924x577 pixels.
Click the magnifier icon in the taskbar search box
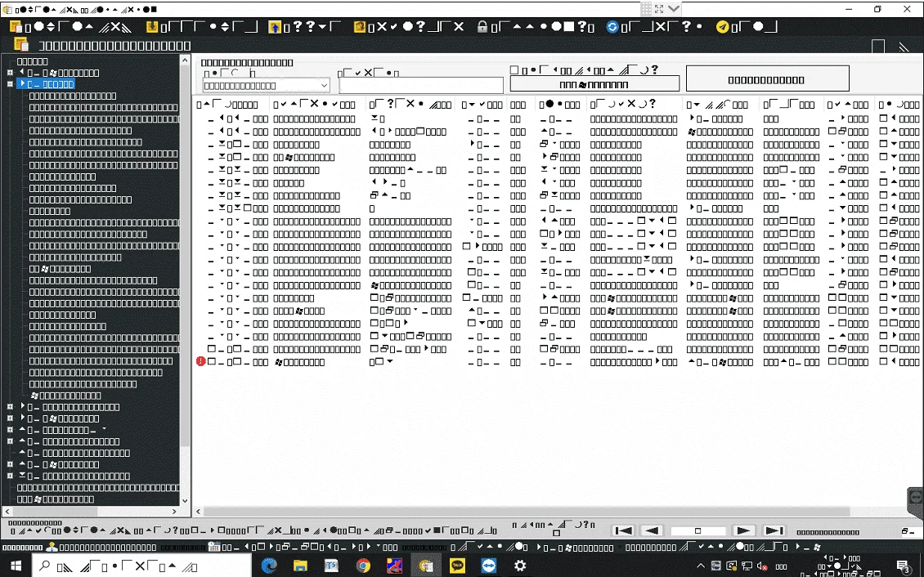pyautogui.click(x=44, y=566)
